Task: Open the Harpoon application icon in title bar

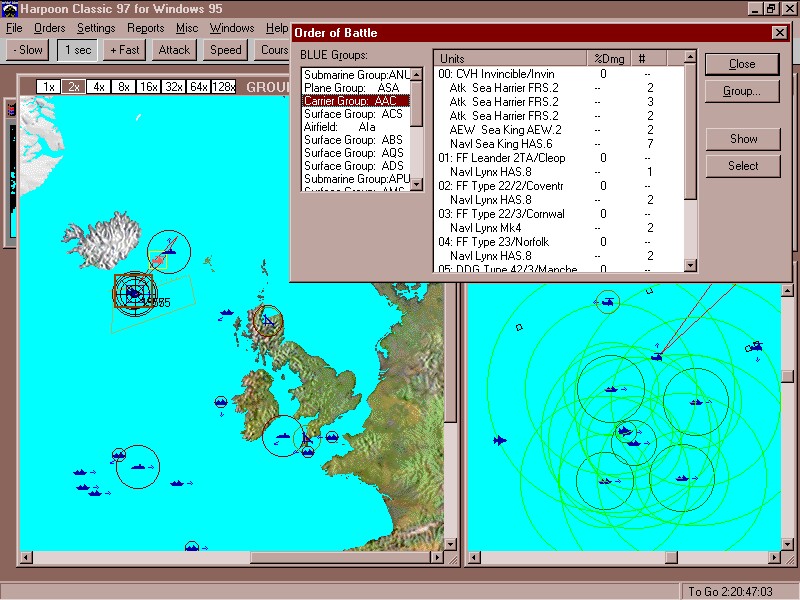Action: [x=9, y=9]
